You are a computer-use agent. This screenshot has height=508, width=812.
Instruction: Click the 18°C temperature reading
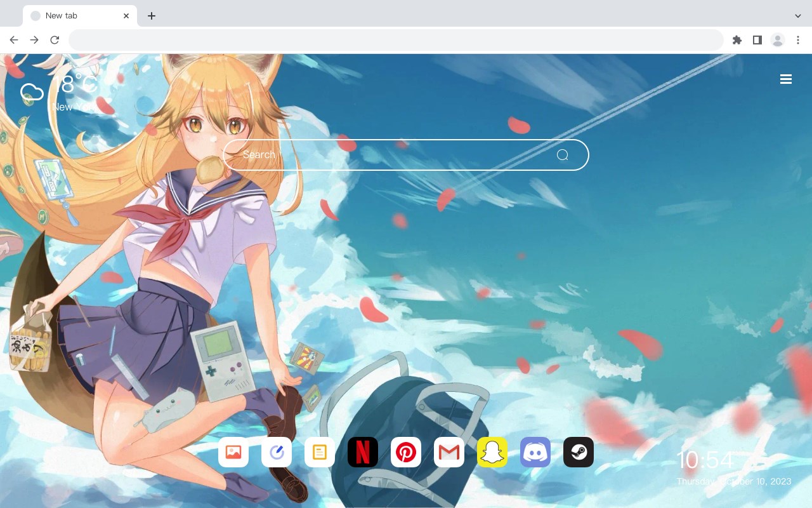(74, 84)
